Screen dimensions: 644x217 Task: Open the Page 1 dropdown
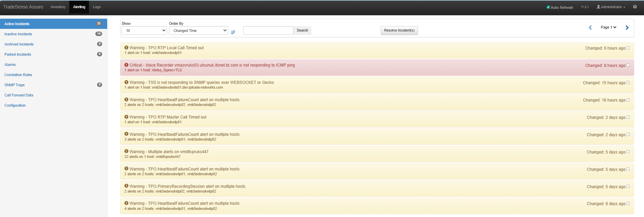click(x=608, y=27)
